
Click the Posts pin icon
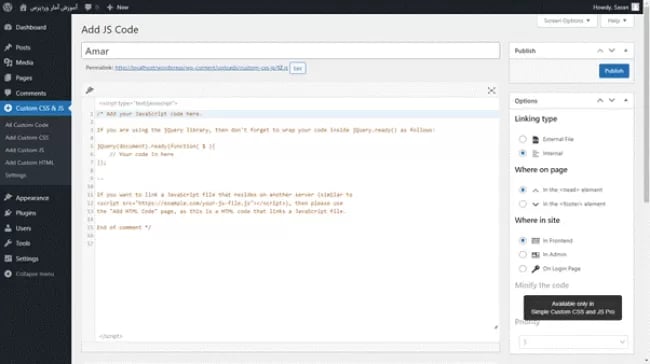point(8,47)
